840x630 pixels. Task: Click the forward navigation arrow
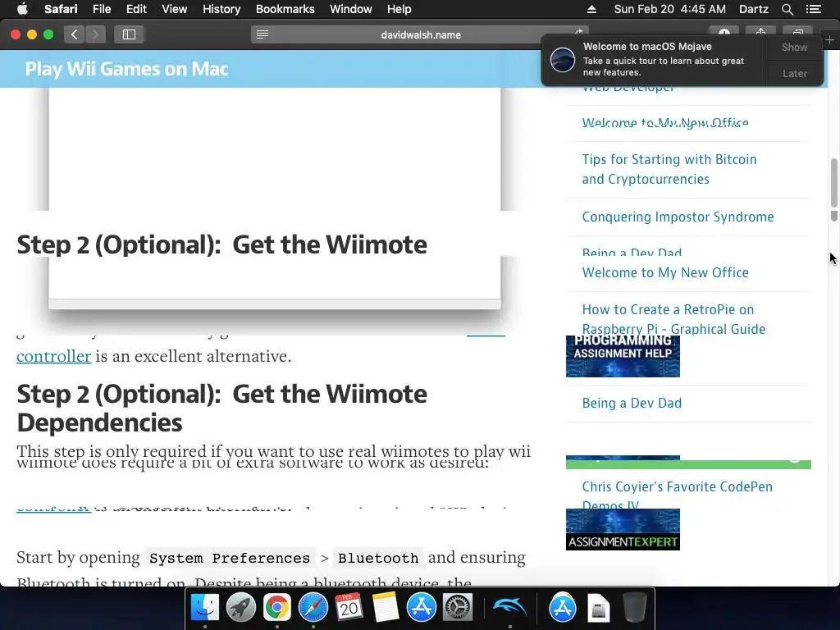coord(95,34)
